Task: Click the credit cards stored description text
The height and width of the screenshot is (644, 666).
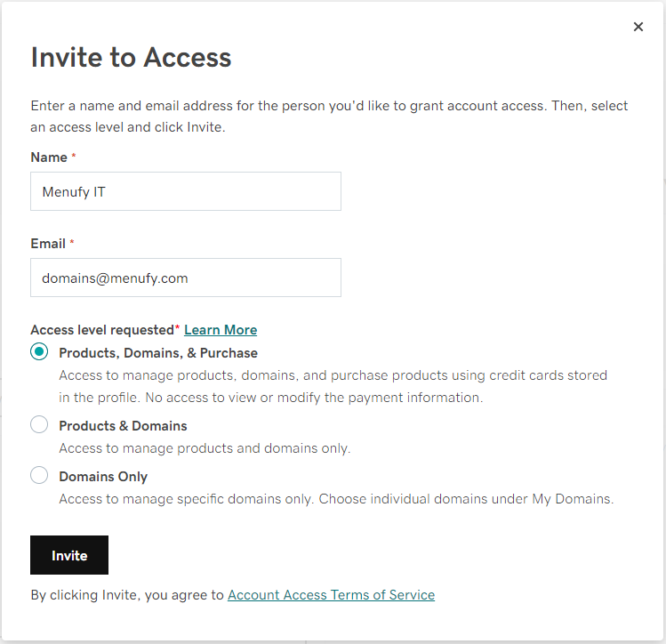Action: 333,386
